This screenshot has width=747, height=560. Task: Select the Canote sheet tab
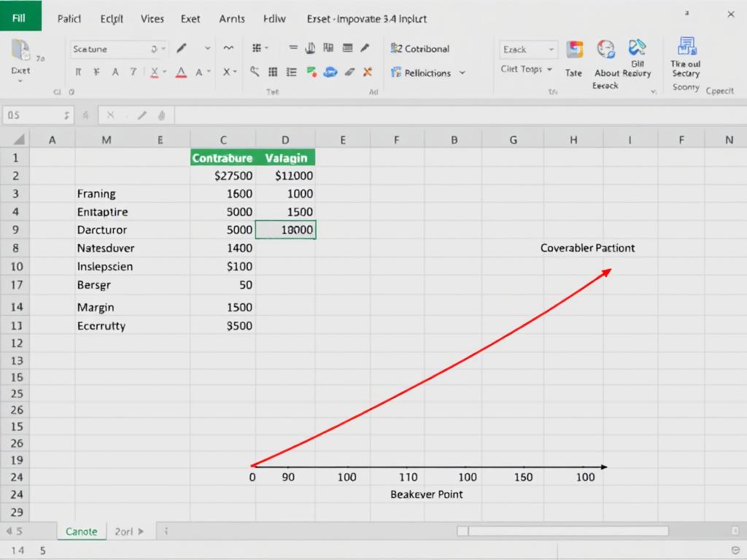tap(81, 531)
